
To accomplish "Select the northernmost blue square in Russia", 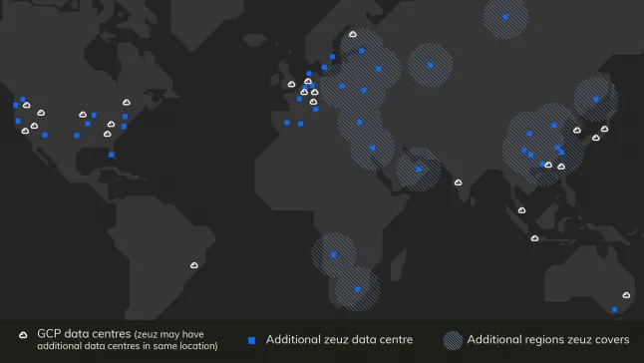I will [505, 17].
